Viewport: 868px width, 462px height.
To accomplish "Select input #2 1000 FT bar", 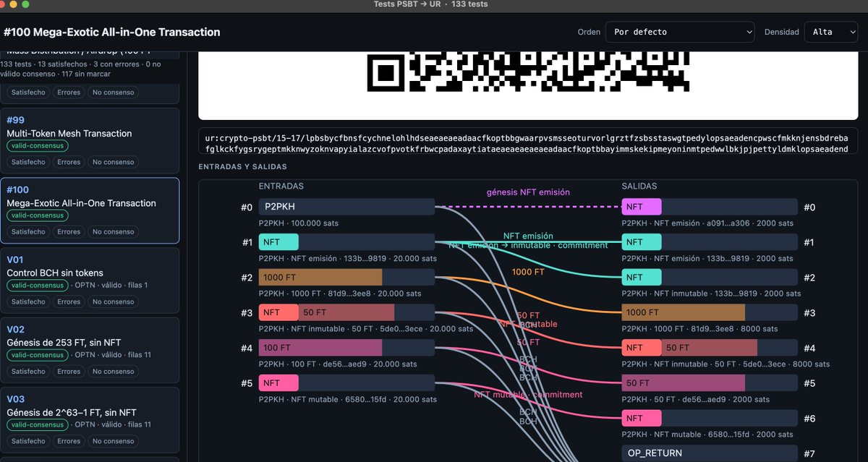I will click(x=346, y=277).
